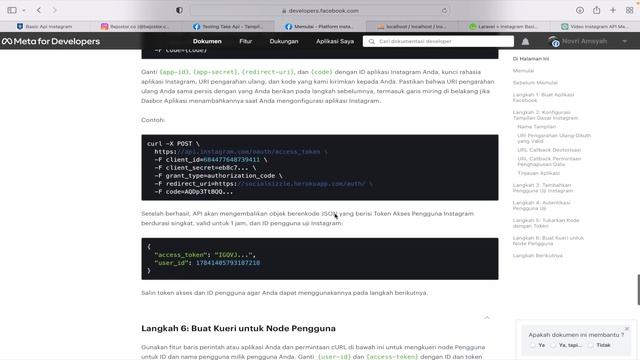640x360 pixels.
Task: Open a new tab with plus icon
Action: point(613,10)
